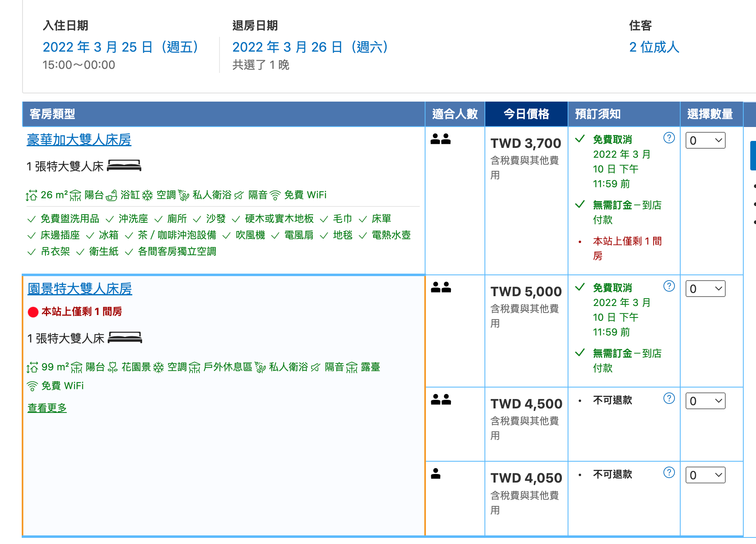Click the 私人衛浴 shower icon in 26 m² room
The image size is (756, 544).
184,196
